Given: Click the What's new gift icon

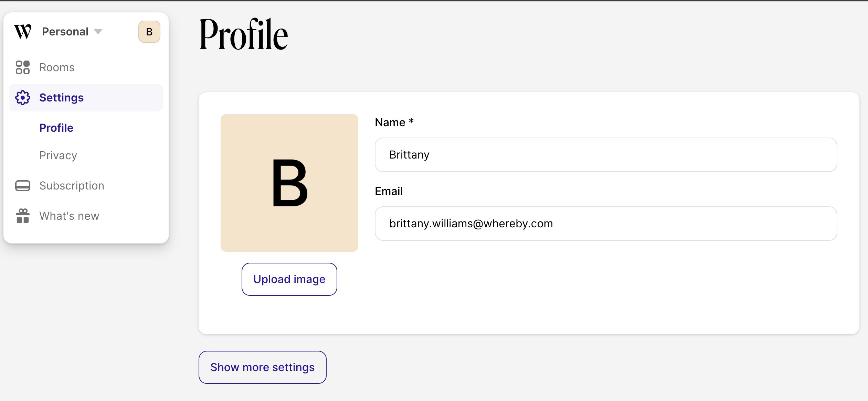Looking at the screenshot, I should (x=23, y=216).
